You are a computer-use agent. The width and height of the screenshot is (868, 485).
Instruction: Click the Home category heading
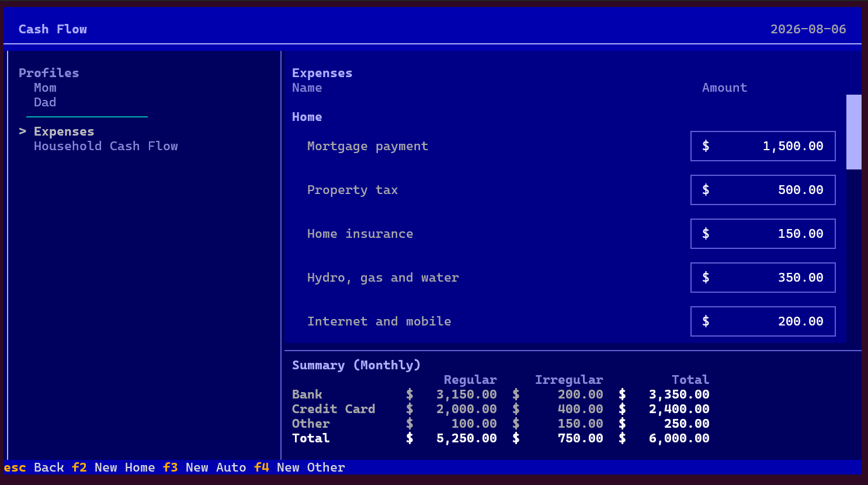point(307,117)
